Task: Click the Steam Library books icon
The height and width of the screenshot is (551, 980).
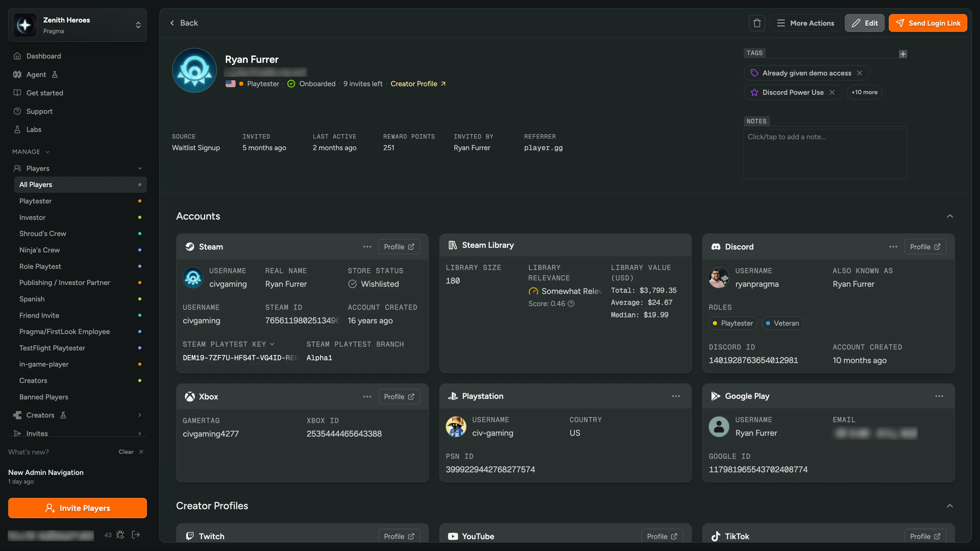Action: pyautogui.click(x=452, y=245)
